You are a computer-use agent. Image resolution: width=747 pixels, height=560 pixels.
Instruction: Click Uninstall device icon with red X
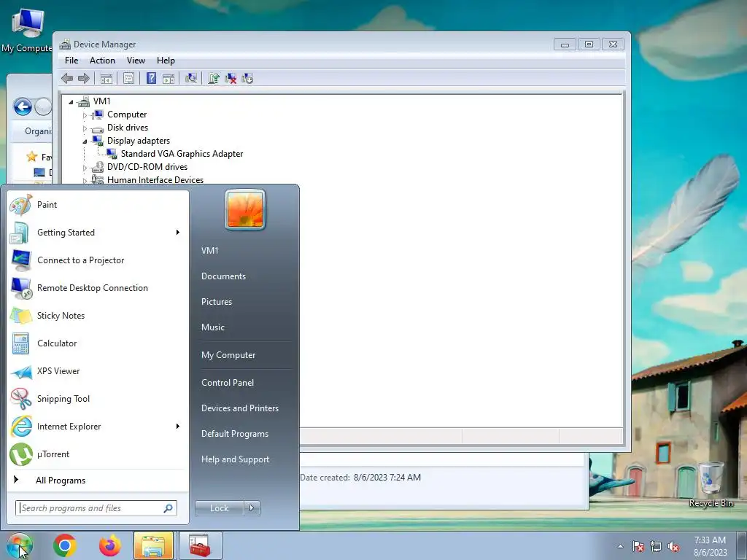point(231,79)
